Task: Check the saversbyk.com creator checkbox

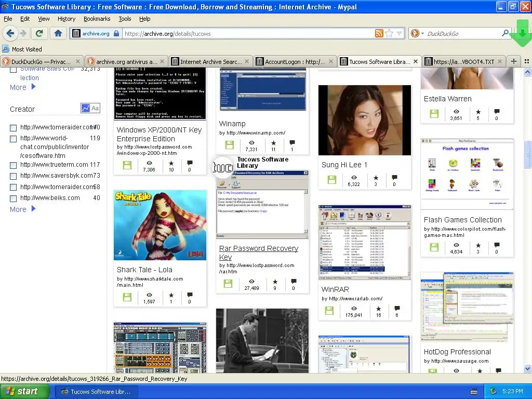Action: pyautogui.click(x=13, y=176)
